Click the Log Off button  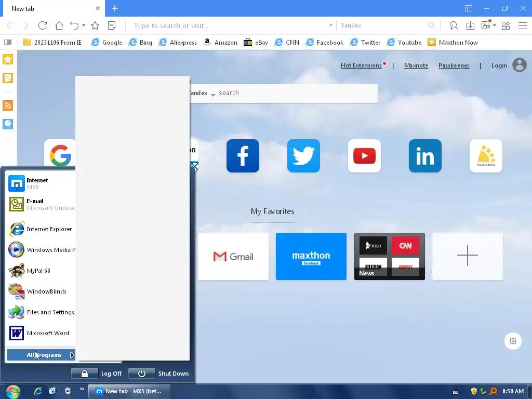(97, 374)
